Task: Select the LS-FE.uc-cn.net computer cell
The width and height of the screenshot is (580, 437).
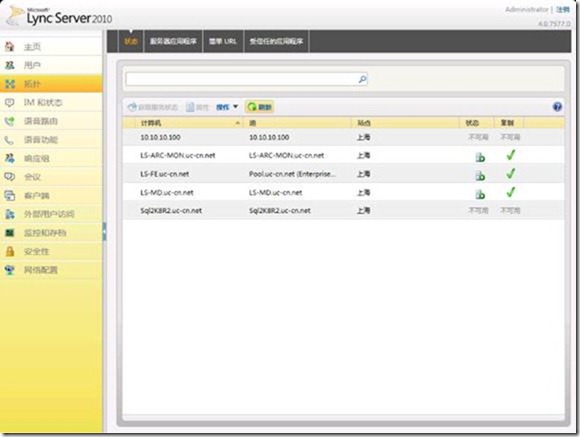Action: (165, 174)
